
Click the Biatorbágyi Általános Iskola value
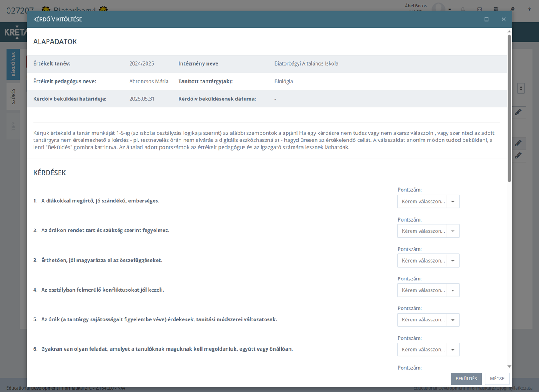(306, 63)
